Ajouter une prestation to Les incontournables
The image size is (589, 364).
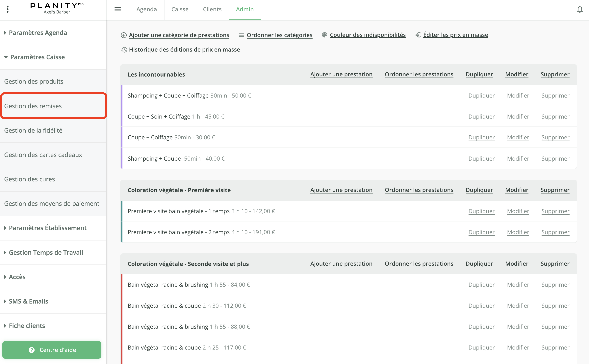coord(341,74)
